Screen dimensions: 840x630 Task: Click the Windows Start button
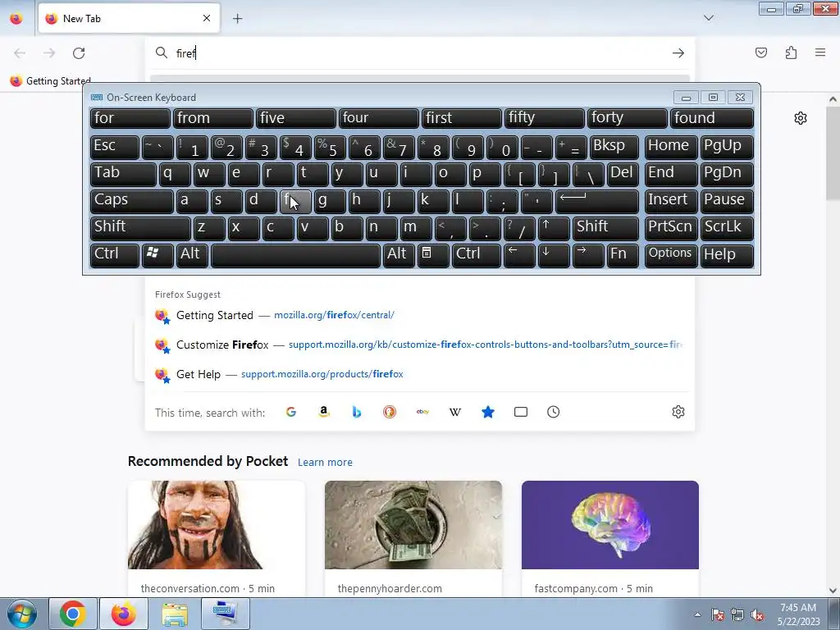[x=22, y=614]
